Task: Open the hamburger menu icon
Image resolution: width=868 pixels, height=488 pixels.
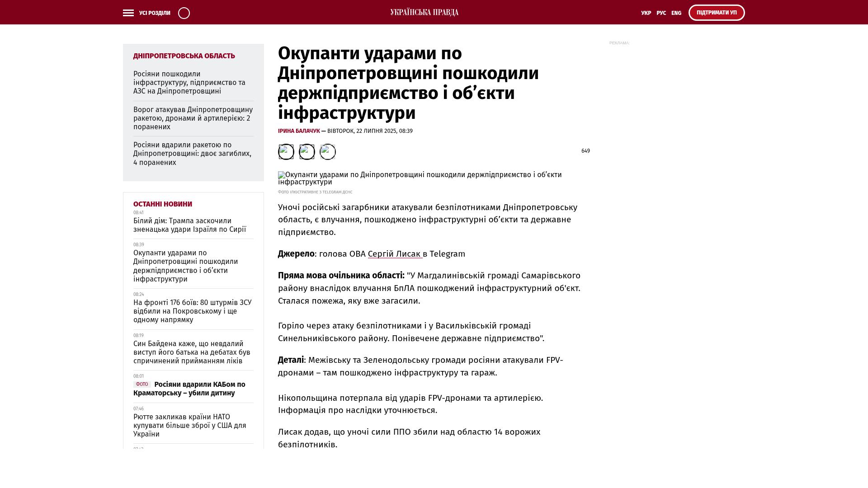Action: (x=128, y=13)
